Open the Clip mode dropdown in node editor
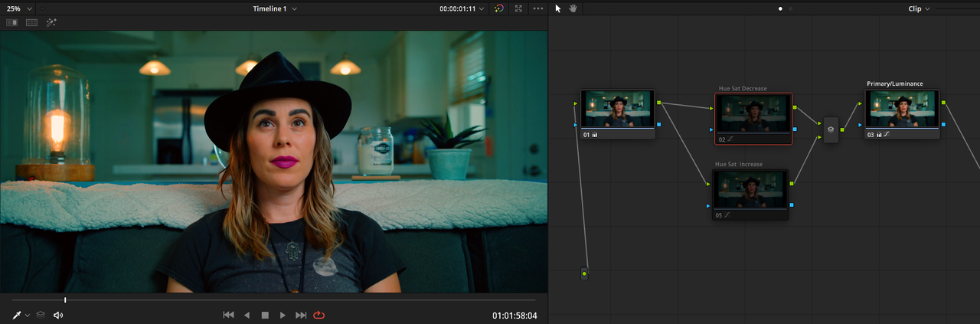 [919, 8]
